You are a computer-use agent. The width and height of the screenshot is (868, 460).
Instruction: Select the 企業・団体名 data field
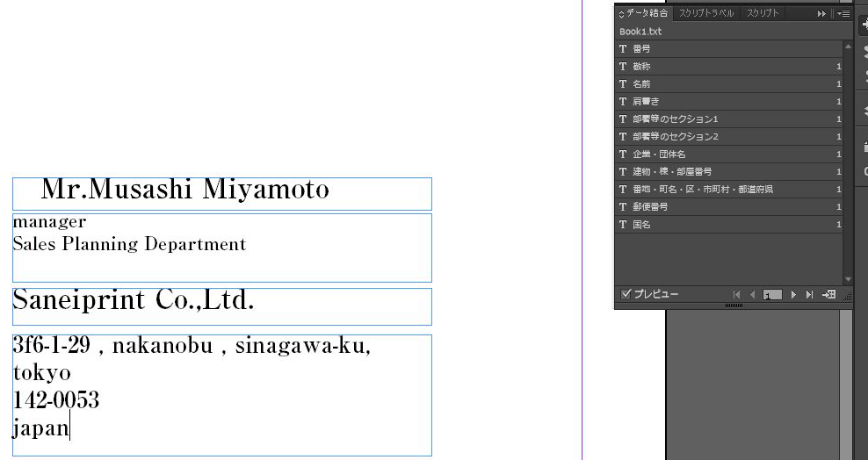[729, 155]
